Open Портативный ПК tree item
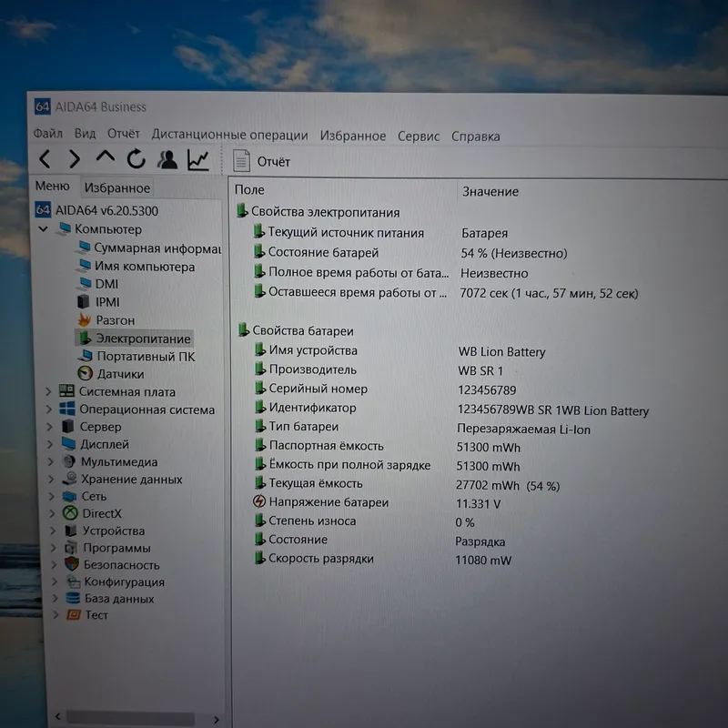 pos(136,356)
